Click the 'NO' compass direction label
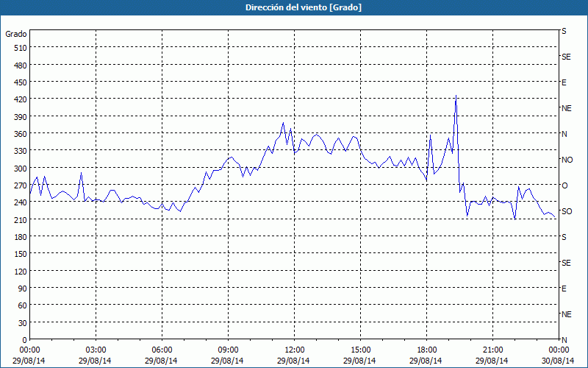588x368 pixels. (567, 160)
